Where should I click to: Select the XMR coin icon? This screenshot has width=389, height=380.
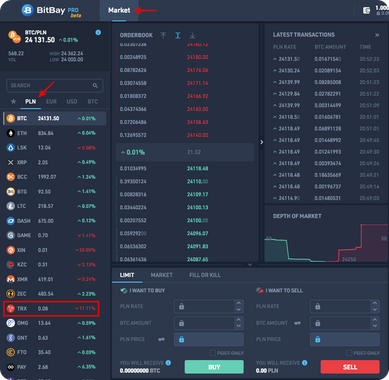[11, 279]
